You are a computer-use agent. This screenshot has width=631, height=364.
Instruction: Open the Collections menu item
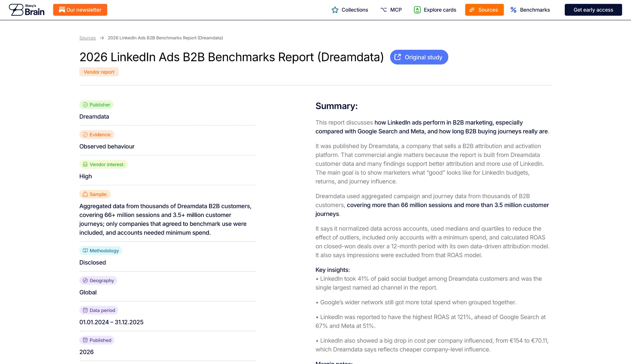tap(350, 10)
